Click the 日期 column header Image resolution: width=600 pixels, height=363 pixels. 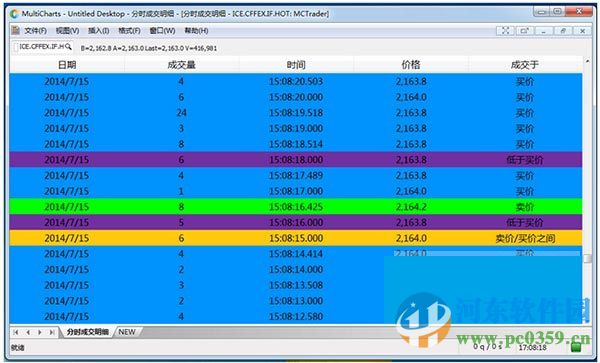(67, 65)
